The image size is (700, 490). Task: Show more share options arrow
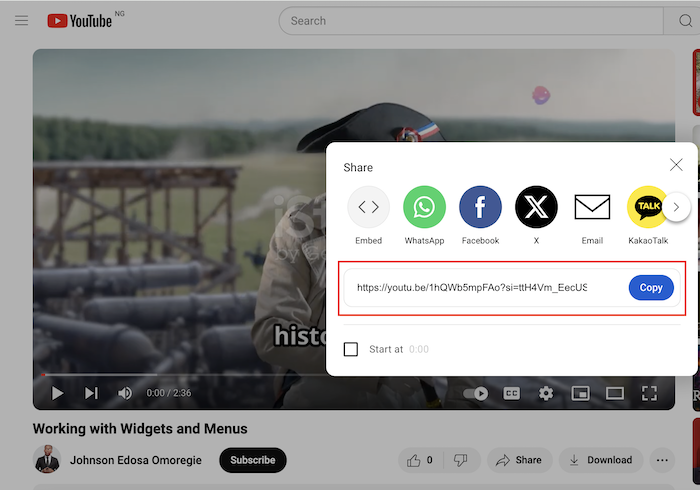tap(676, 207)
